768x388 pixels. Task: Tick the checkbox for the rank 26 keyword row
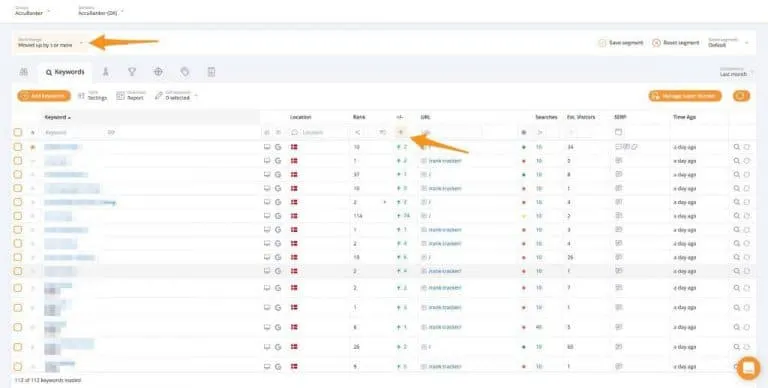coord(18,347)
